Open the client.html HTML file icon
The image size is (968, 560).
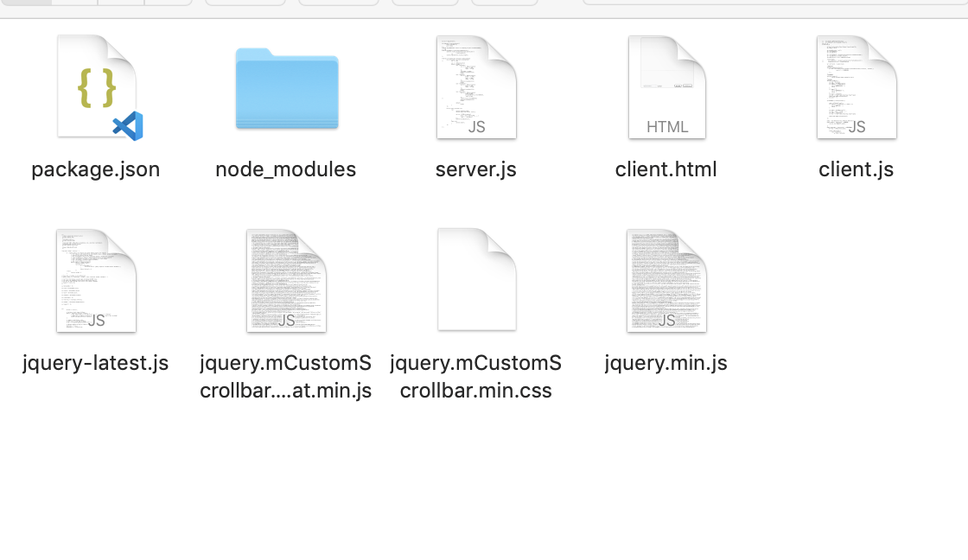tap(665, 86)
